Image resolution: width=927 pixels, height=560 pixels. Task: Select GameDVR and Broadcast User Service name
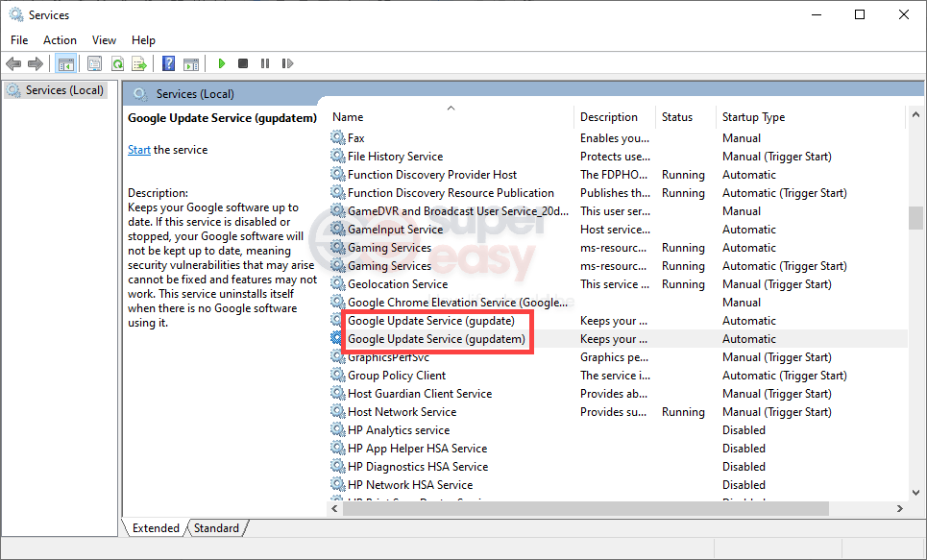click(x=458, y=211)
